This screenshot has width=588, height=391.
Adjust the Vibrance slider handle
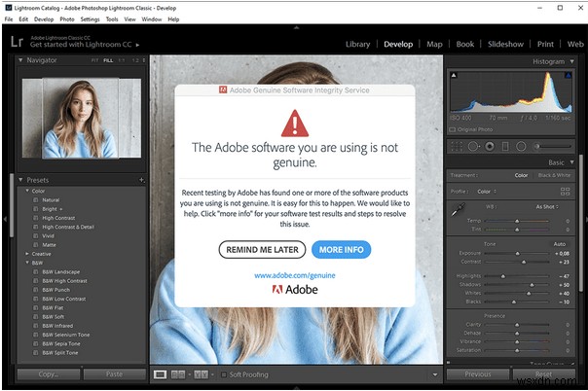[x=517, y=342]
